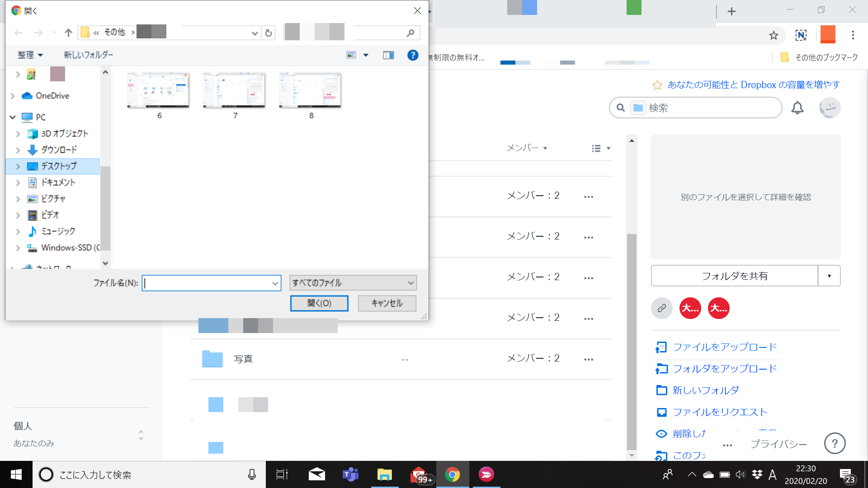Open Microsoft Teams from taskbar

click(350, 474)
